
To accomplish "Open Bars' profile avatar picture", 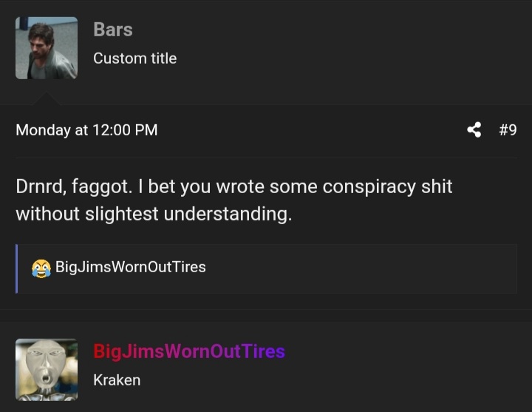I will [x=47, y=48].
